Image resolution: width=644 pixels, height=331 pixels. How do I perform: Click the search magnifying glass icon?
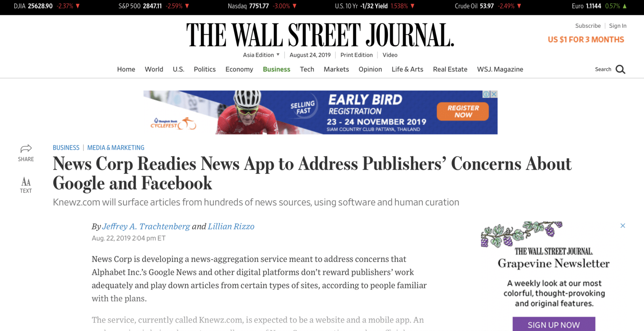coord(620,70)
